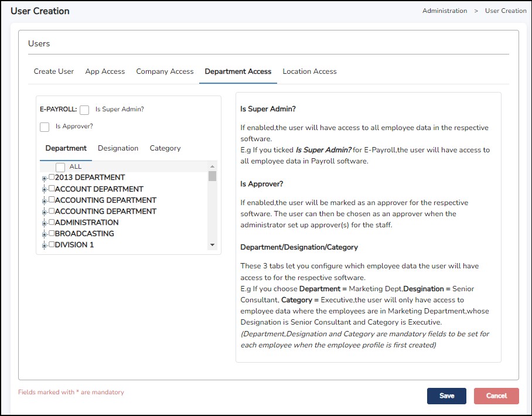
Task: Expand the ACCOUNT DEPARTMENT node
Action: click(x=44, y=189)
